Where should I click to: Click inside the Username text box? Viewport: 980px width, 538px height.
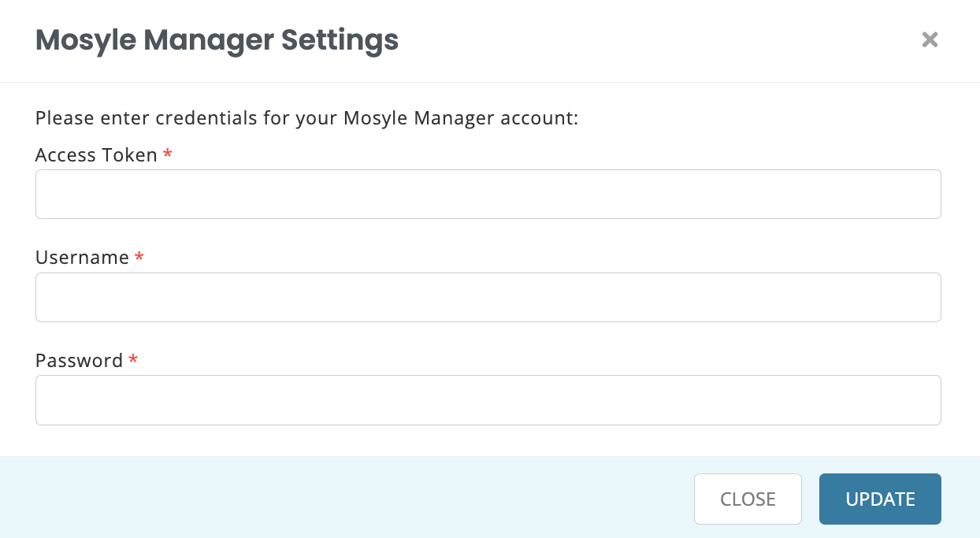pos(488,297)
